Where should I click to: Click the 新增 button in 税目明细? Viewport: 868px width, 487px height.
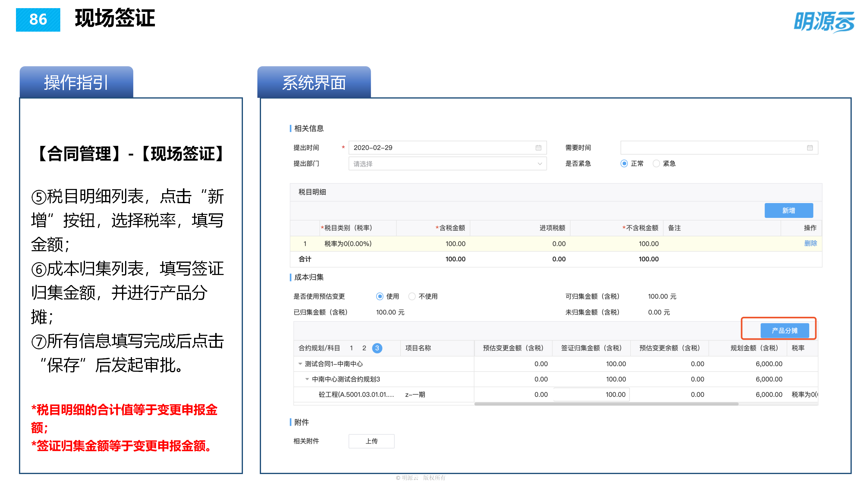pos(789,210)
